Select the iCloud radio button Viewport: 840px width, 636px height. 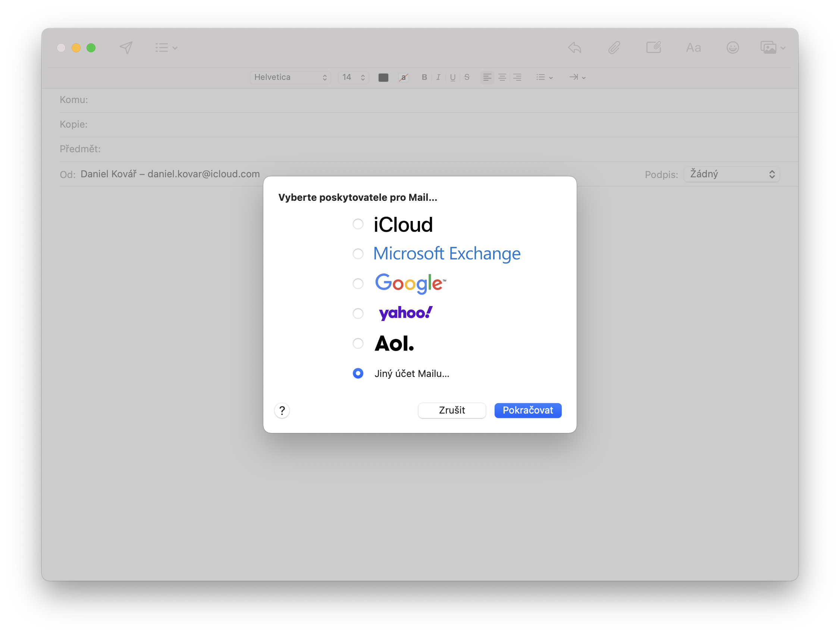coord(358,224)
